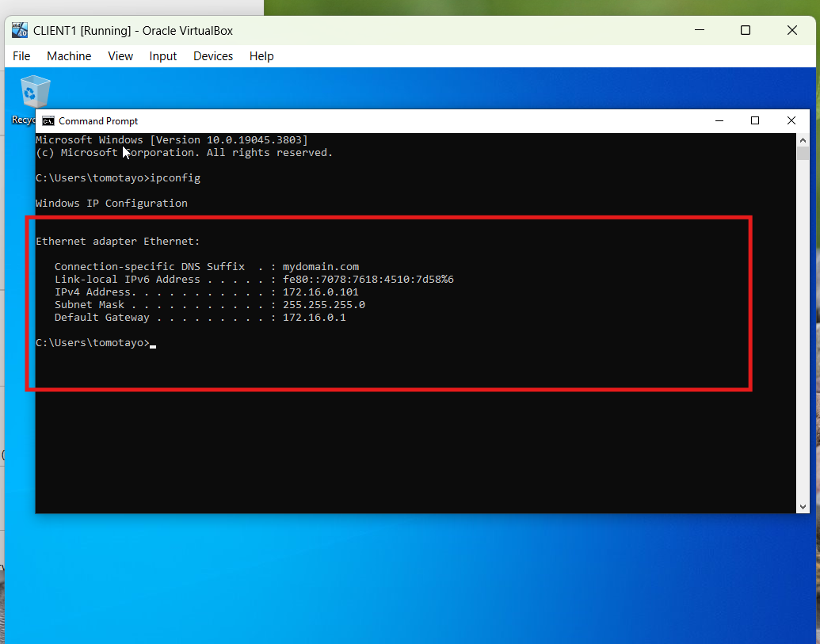
Task: Close the Command Prompt window
Action: (x=791, y=120)
